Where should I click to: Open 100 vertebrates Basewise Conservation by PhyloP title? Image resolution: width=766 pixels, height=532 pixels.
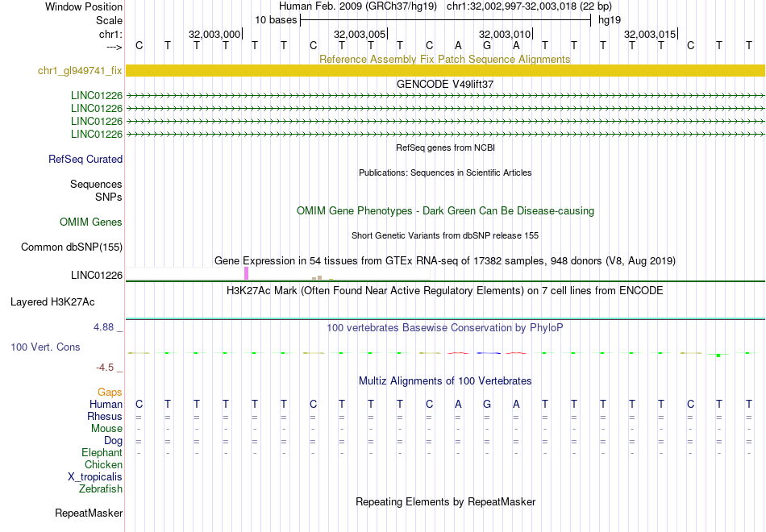[x=445, y=328]
